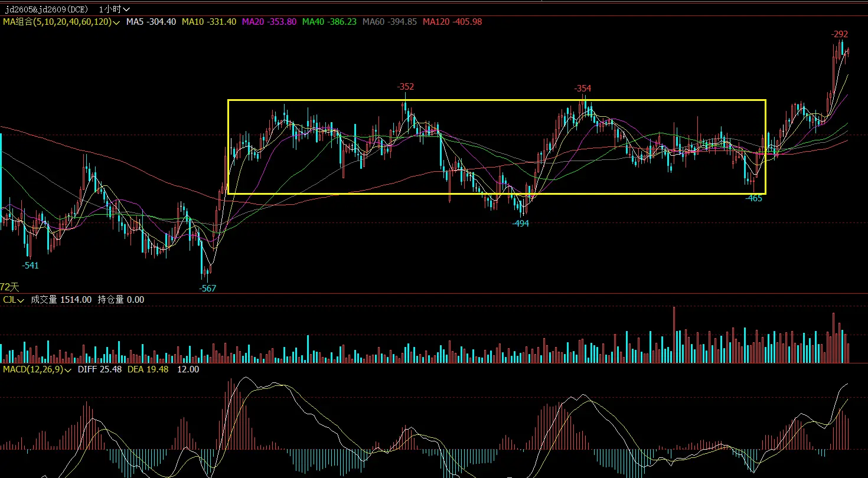
Task: Expand the MA组合 indicator dropdown
Action: (62, 22)
